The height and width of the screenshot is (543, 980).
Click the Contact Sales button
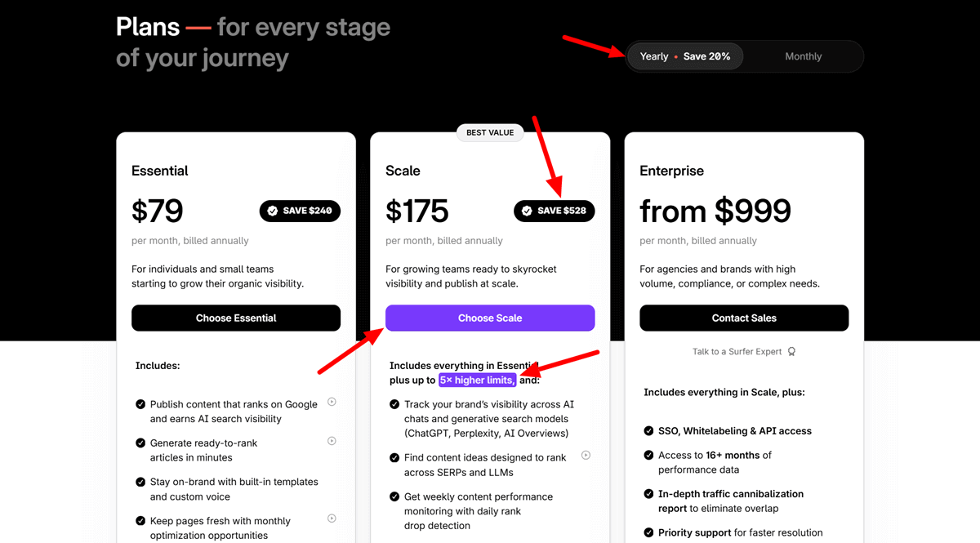pyautogui.click(x=743, y=318)
